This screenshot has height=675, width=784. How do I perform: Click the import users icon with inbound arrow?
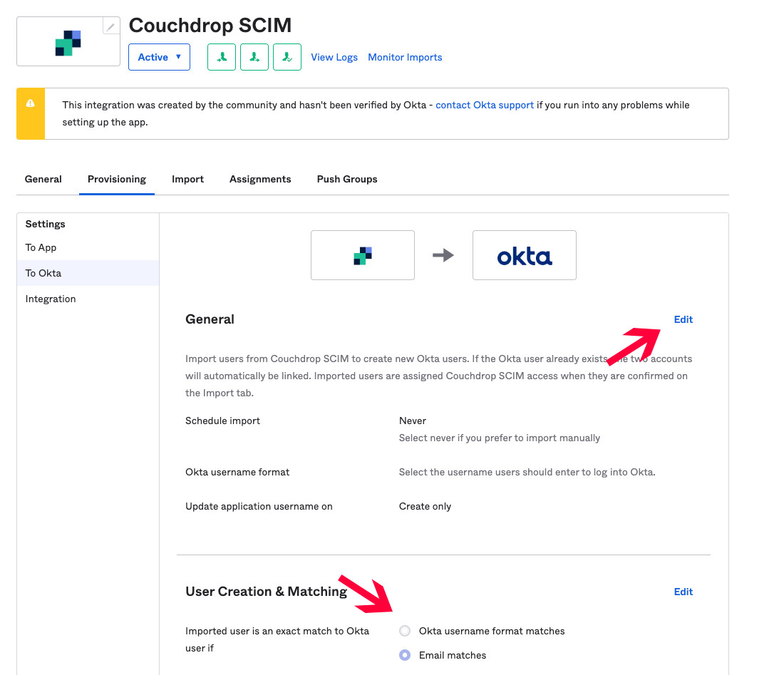click(222, 57)
